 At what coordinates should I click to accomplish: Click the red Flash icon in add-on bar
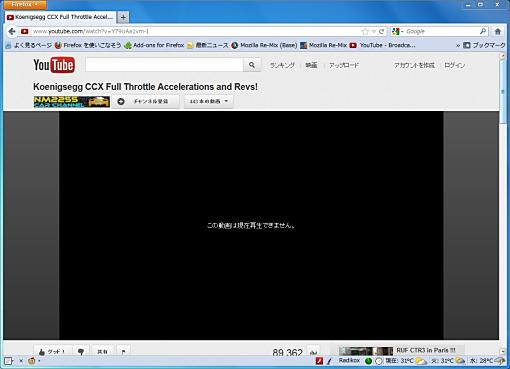tap(319, 361)
